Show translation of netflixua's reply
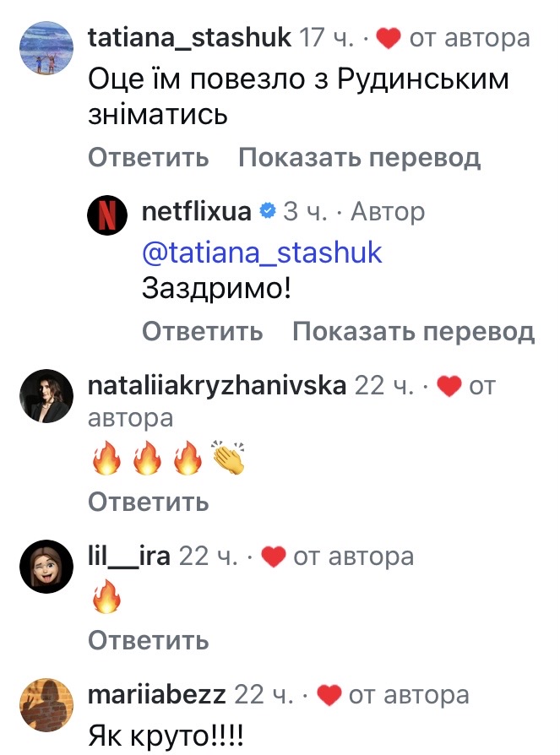 click(413, 332)
